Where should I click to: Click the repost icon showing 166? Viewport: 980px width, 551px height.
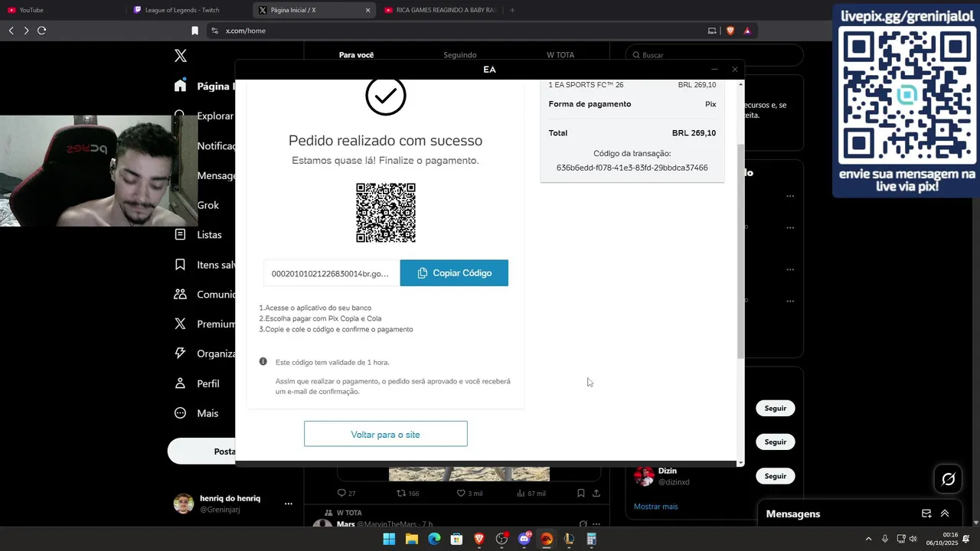coord(400,493)
